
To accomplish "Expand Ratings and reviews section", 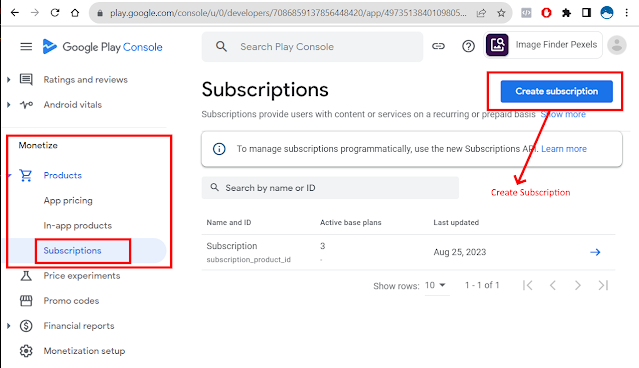I will tap(9, 79).
